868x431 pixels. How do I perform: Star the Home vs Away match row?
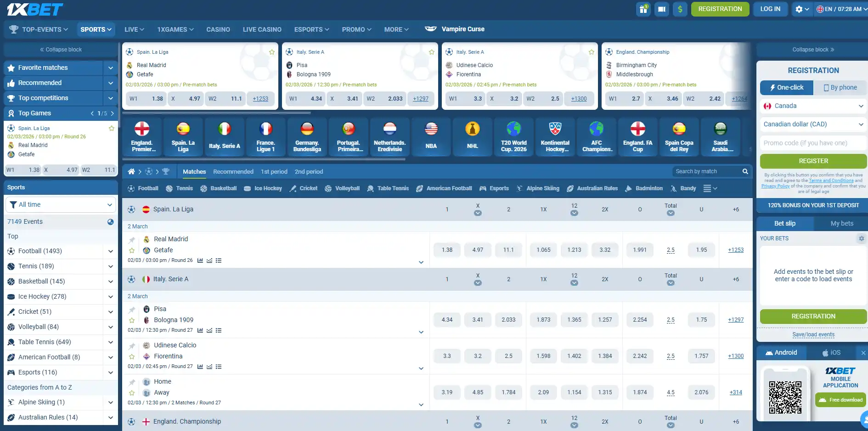(132, 393)
